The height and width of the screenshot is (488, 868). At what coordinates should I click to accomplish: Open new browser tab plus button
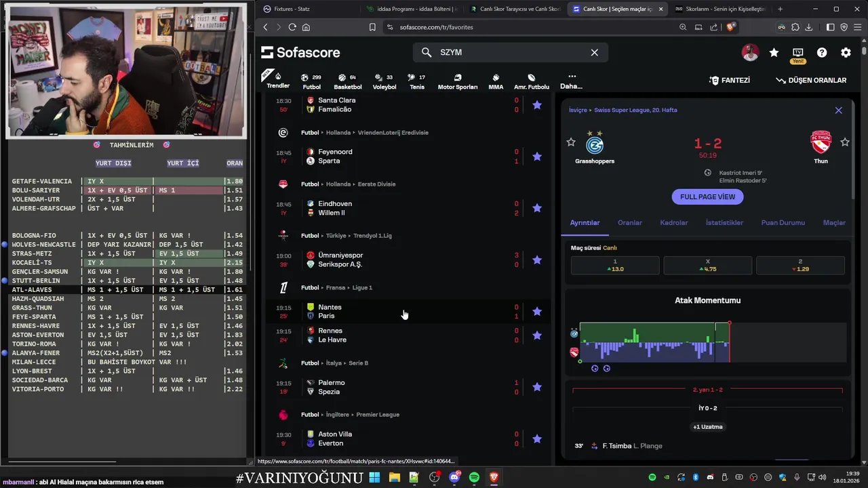tap(780, 9)
